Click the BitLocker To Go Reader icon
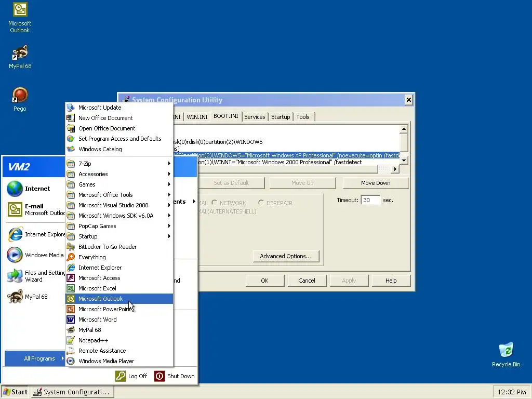Screen dimensions: 532x399 point(71,247)
